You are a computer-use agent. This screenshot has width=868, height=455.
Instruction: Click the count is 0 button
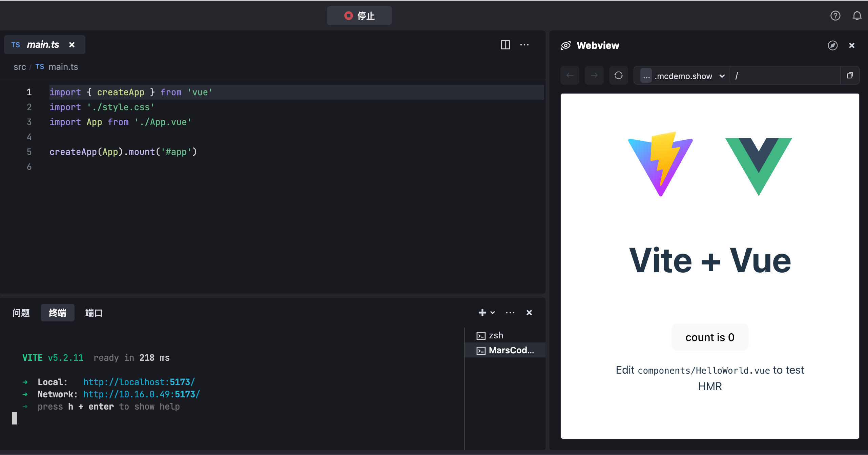pos(710,337)
